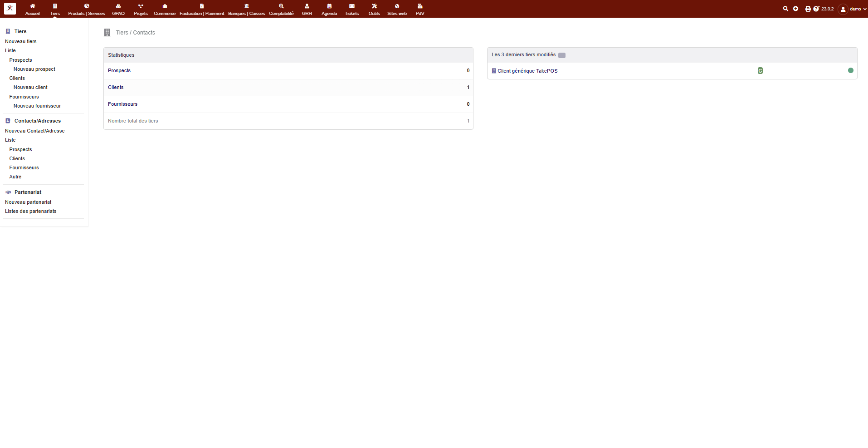Open Prospects under Contacts/Adresses

[21, 149]
